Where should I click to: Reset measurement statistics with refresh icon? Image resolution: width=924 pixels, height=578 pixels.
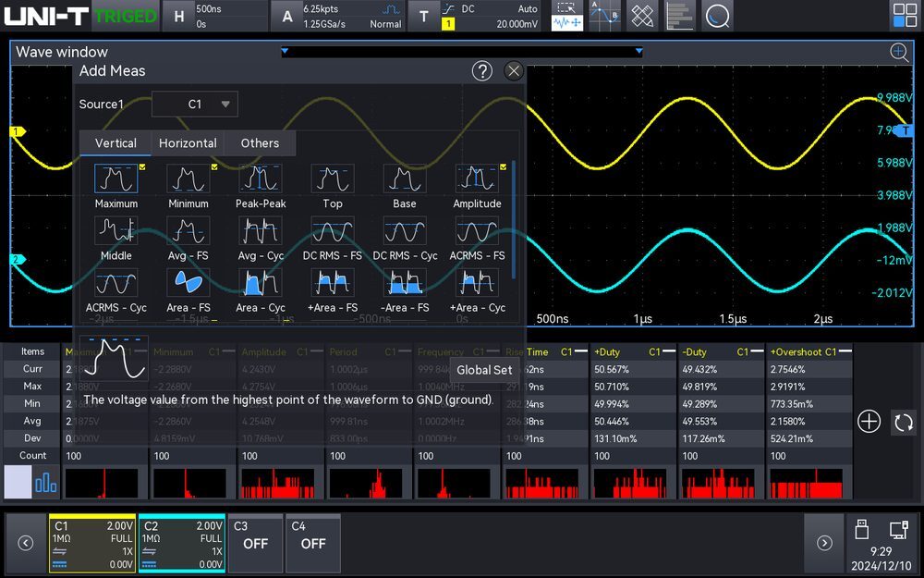point(903,423)
